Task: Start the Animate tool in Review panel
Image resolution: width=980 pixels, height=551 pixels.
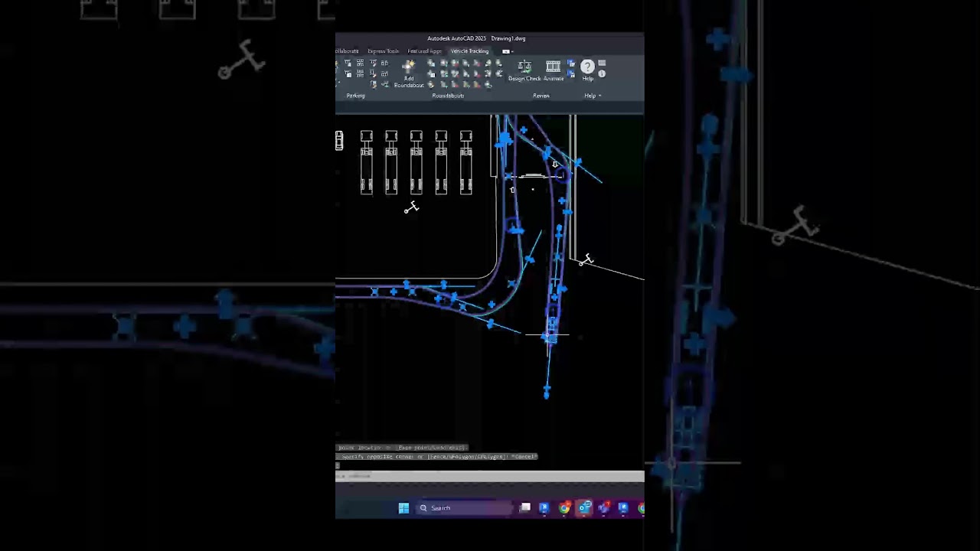Action: [x=554, y=71]
